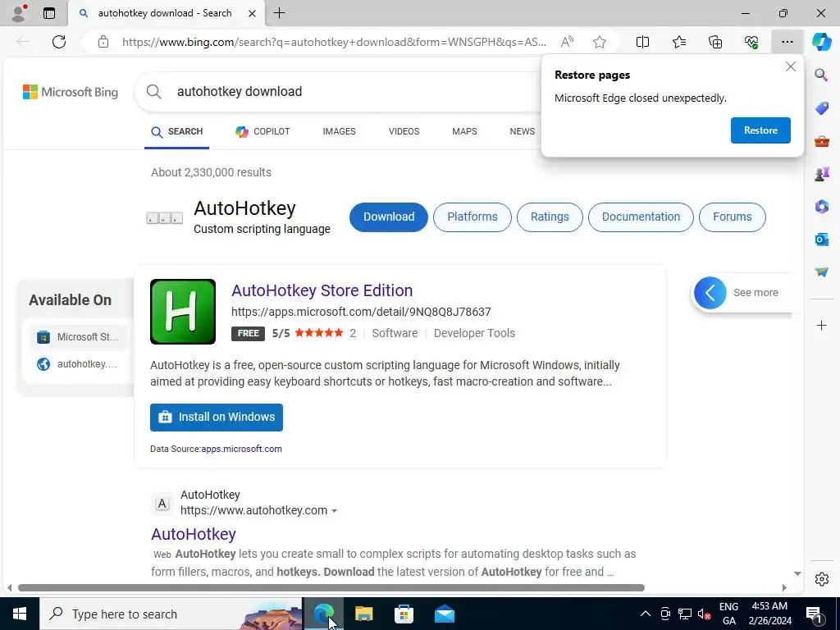Go to Microsoft Bing home logo

[x=71, y=92]
